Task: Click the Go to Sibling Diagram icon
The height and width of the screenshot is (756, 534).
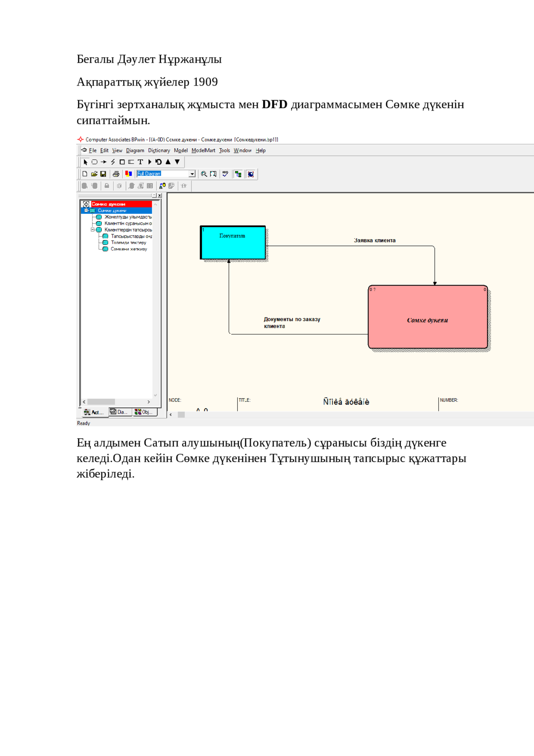Action: point(159,162)
